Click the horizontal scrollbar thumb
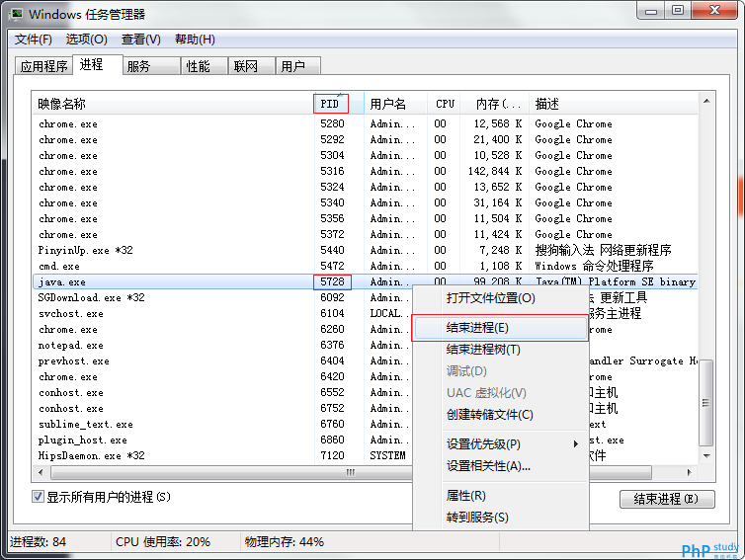Image resolution: width=745 pixels, height=560 pixels. tap(351, 472)
